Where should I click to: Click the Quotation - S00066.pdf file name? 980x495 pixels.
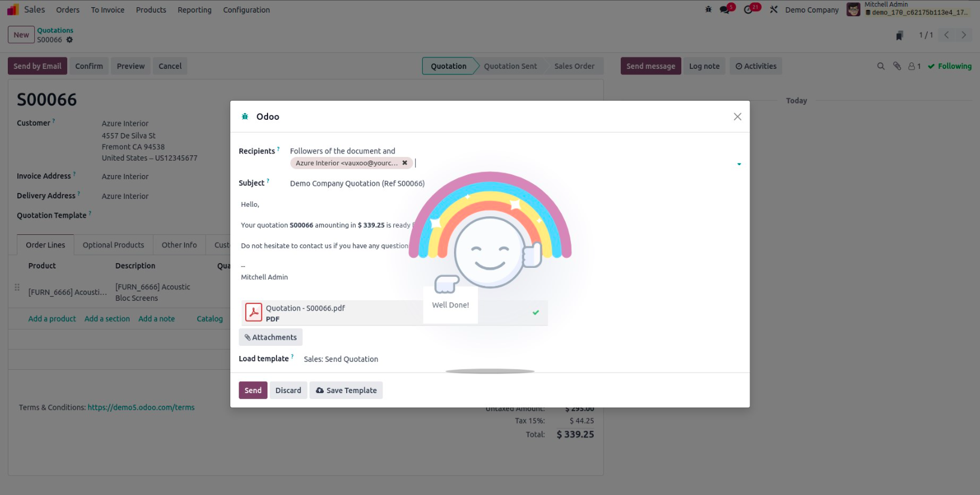[305, 309]
